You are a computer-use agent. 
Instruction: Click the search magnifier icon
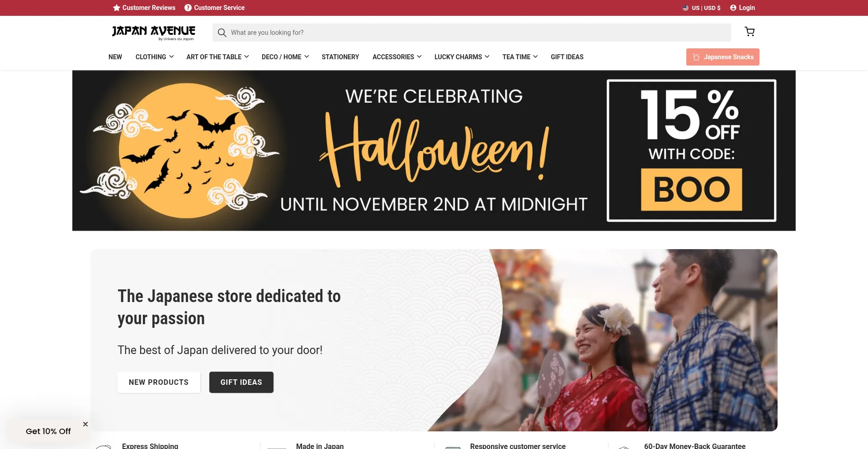(x=222, y=33)
